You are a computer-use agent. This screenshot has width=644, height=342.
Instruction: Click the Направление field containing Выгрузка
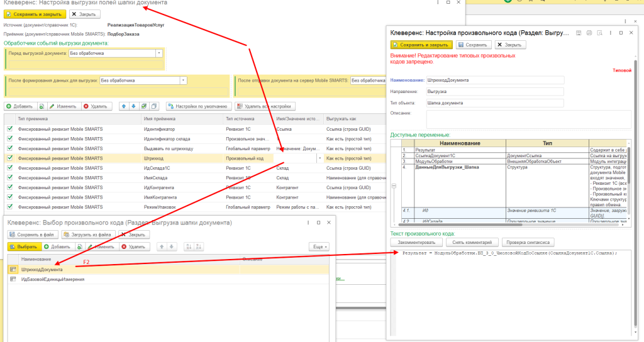tap(495, 92)
